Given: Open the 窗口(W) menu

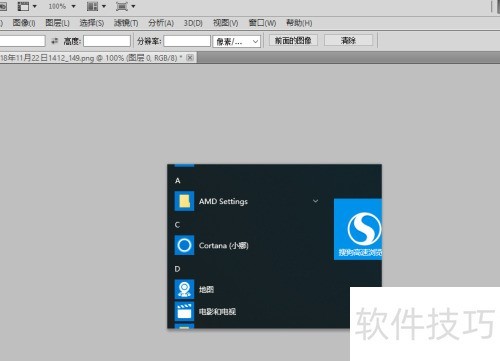Looking at the screenshot, I should 262,23.
